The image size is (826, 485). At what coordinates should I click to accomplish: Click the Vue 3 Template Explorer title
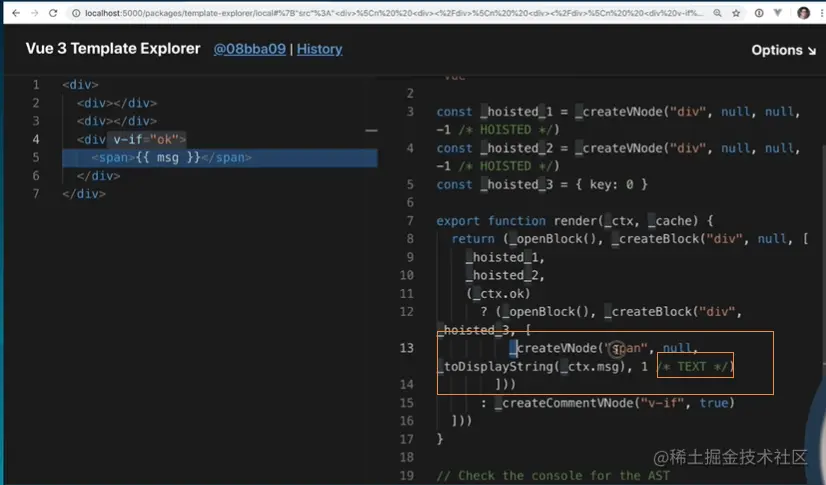point(113,48)
